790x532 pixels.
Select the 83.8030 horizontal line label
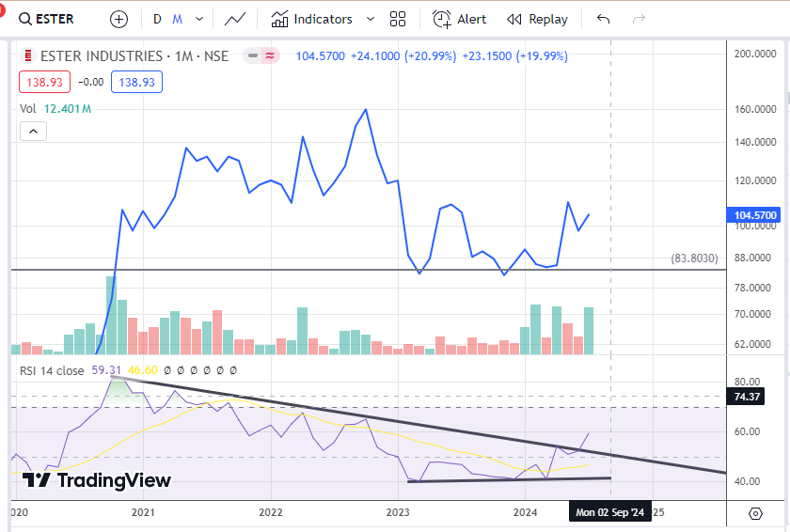[694, 258]
